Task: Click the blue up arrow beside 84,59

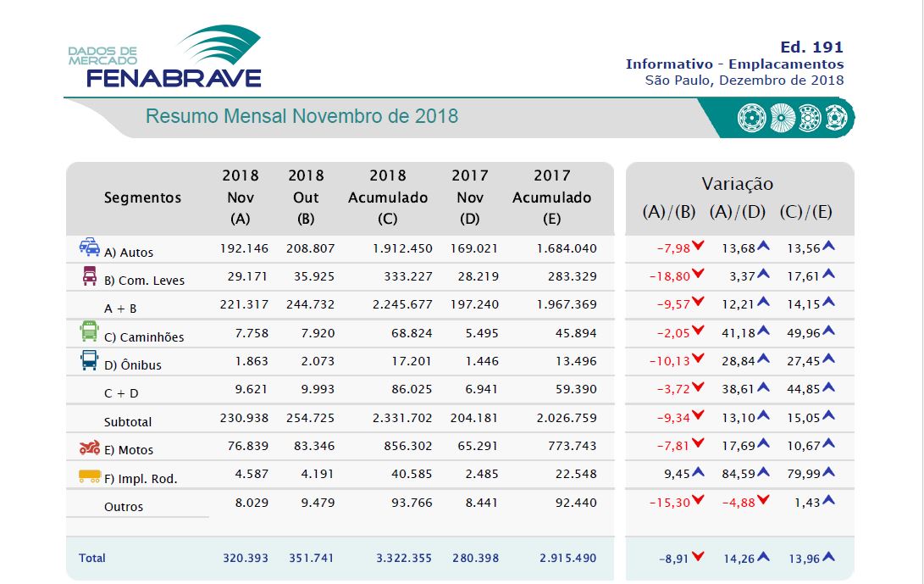Action: [763, 471]
